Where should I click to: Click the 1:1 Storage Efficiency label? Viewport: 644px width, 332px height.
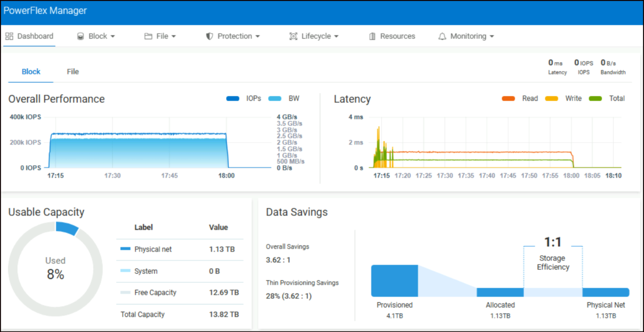point(553,253)
